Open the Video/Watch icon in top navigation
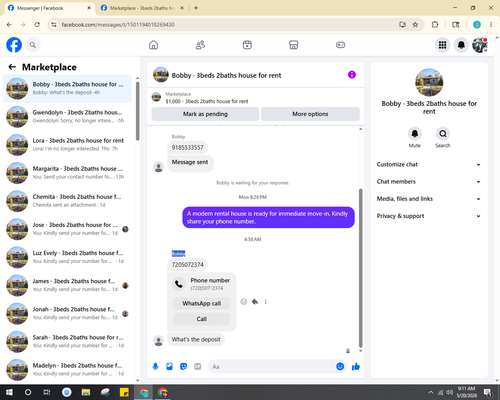The height and width of the screenshot is (400, 500). 247,45
